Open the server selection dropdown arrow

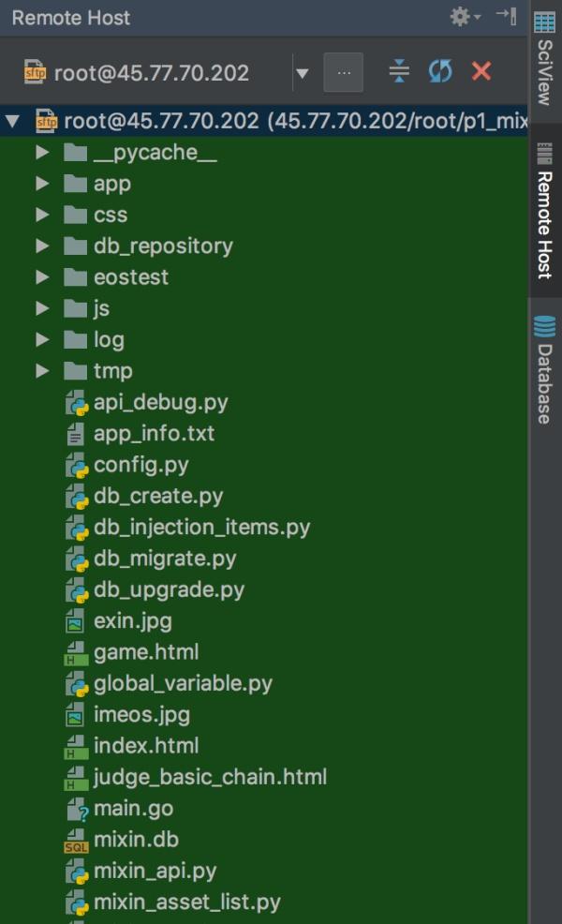[303, 74]
